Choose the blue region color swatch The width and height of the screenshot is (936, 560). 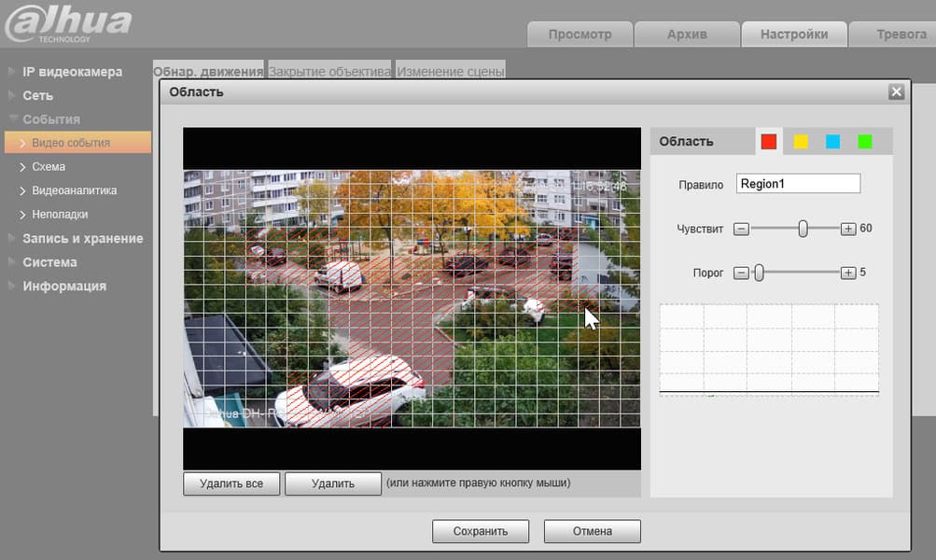[x=832, y=142]
